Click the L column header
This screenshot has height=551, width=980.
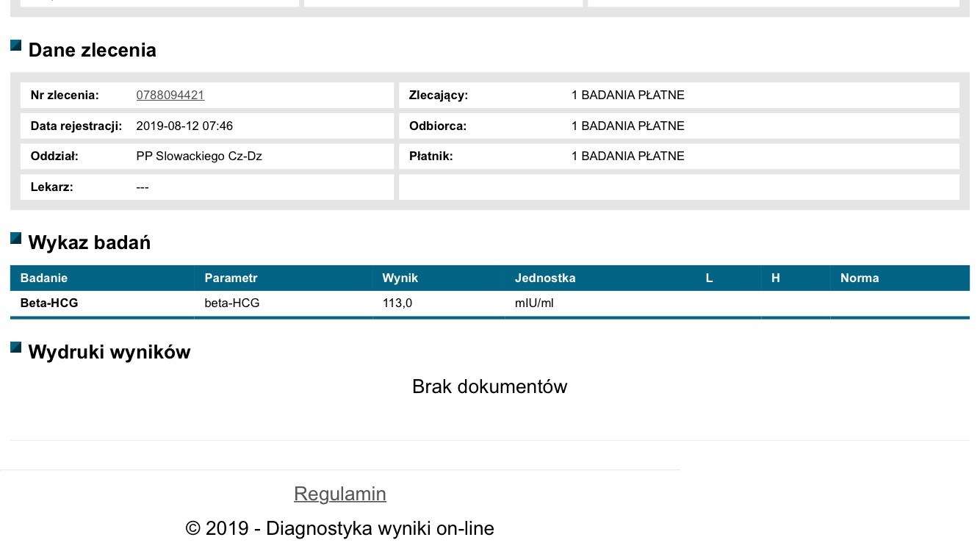(709, 278)
